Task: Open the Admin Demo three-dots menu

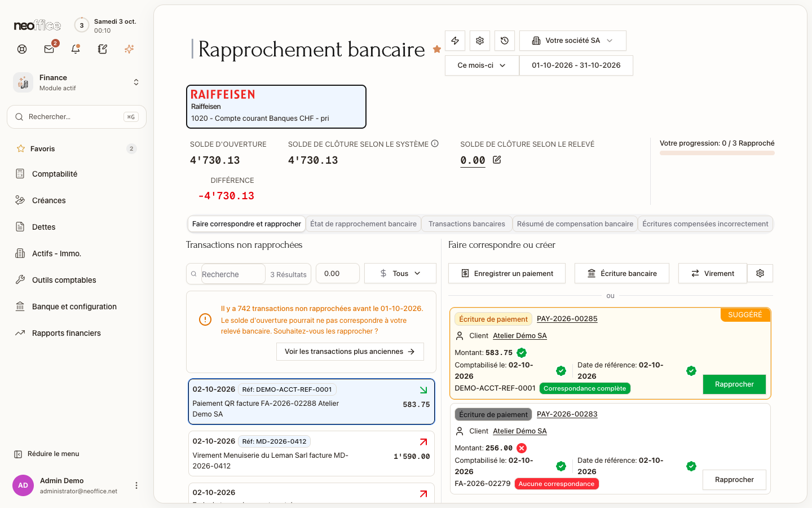Action: [x=136, y=485]
